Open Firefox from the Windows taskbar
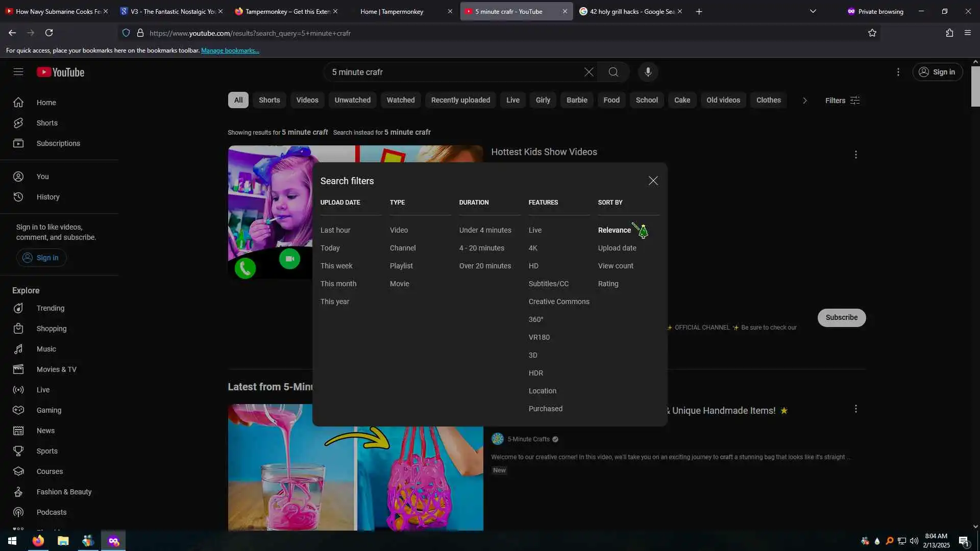Screen dimensions: 980x551 tap(38, 541)
